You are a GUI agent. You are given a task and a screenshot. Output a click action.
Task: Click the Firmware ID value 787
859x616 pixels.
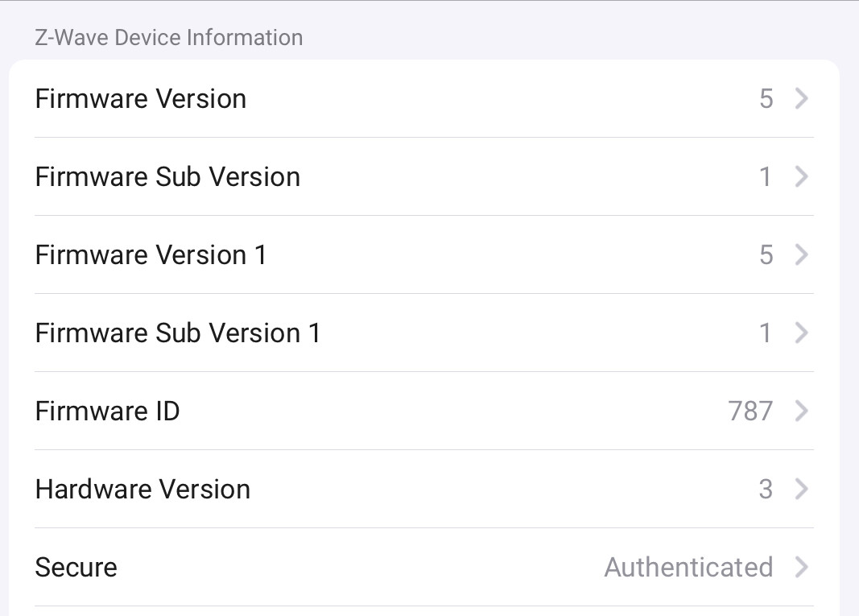click(x=750, y=411)
